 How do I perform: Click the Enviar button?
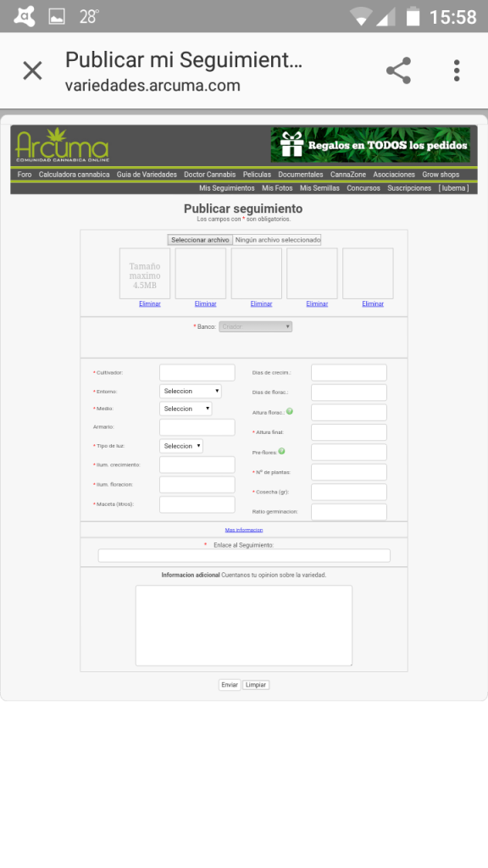[x=230, y=685]
